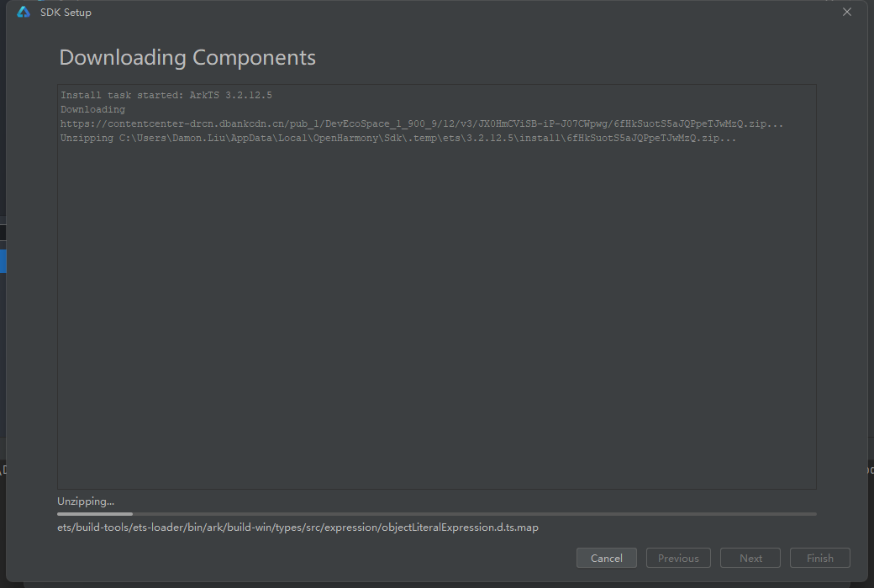Click the Previous button

click(x=678, y=558)
